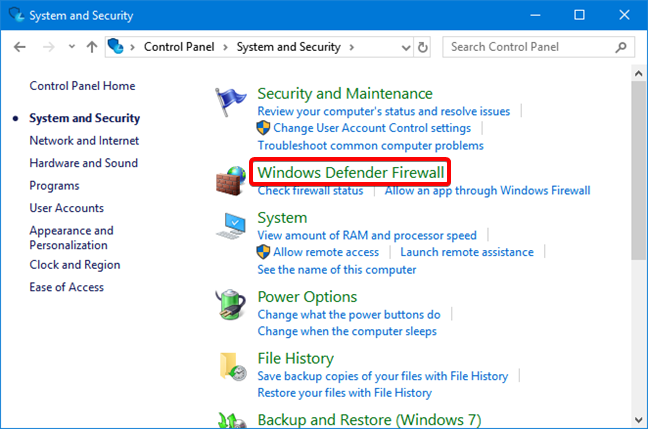Refresh the Control Panel view
Image resolution: width=648 pixels, height=429 pixels.
pyautogui.click(x=422, y=47)
